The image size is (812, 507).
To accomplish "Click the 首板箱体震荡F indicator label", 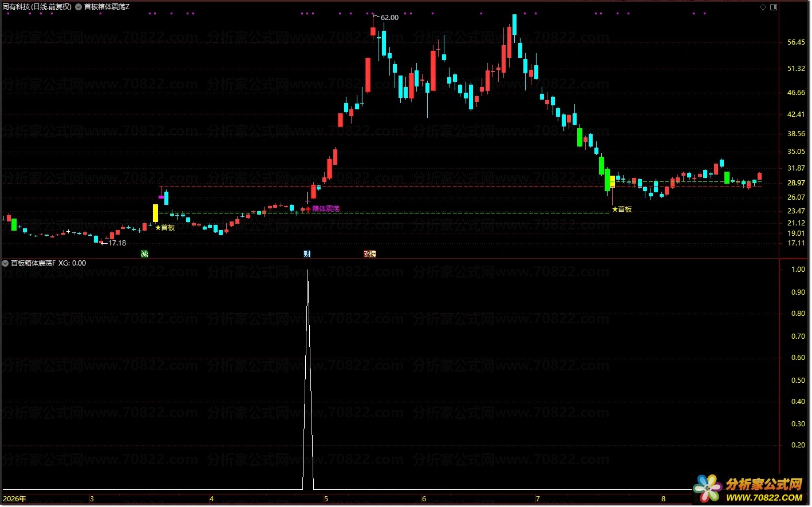I will [33, 263].
